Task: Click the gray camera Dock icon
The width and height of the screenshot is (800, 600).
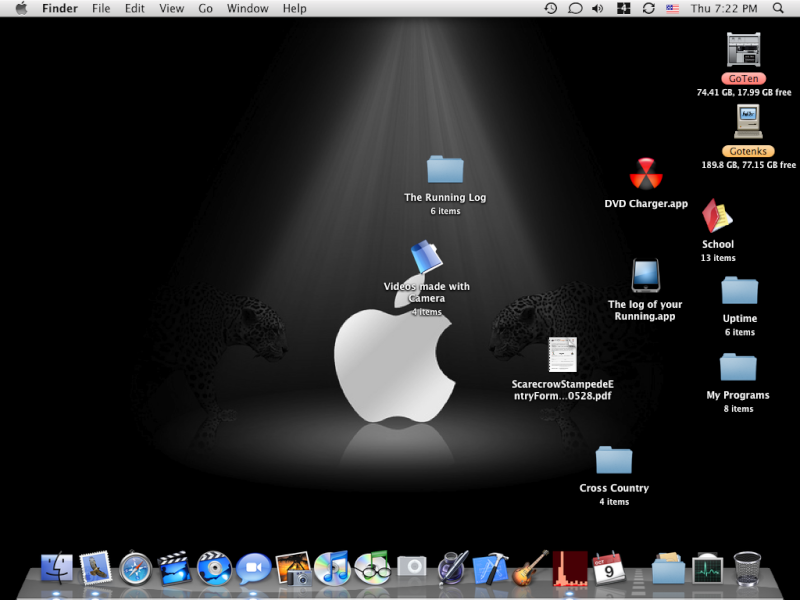Action: pyautogui.click(x=412, y=565)
